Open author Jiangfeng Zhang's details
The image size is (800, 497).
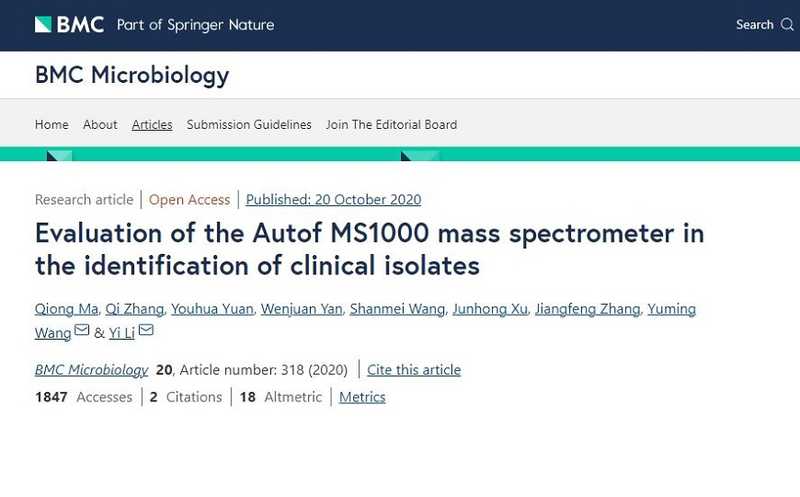coord(587,309)
